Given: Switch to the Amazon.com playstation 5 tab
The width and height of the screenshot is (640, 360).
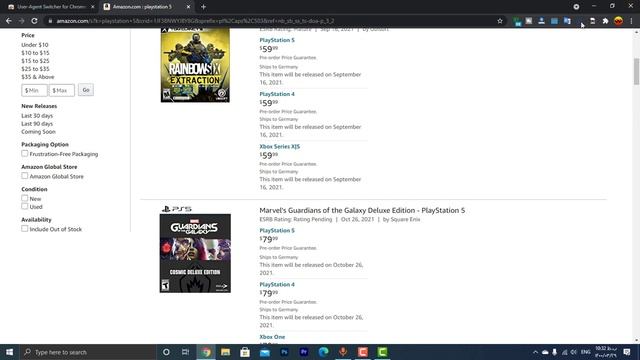Looking at the screenshot, I should [x=147, y=7].
